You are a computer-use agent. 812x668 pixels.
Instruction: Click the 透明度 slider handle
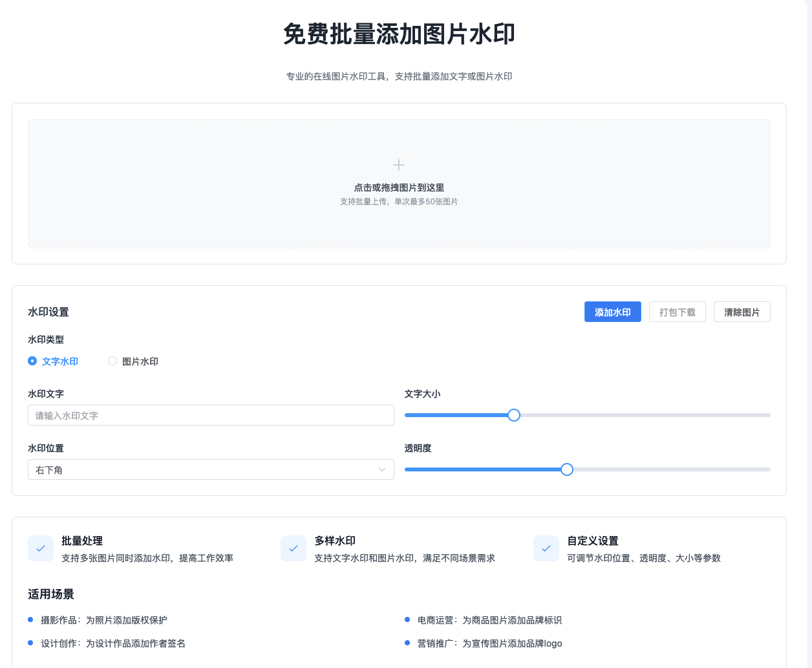pos(567,469)
